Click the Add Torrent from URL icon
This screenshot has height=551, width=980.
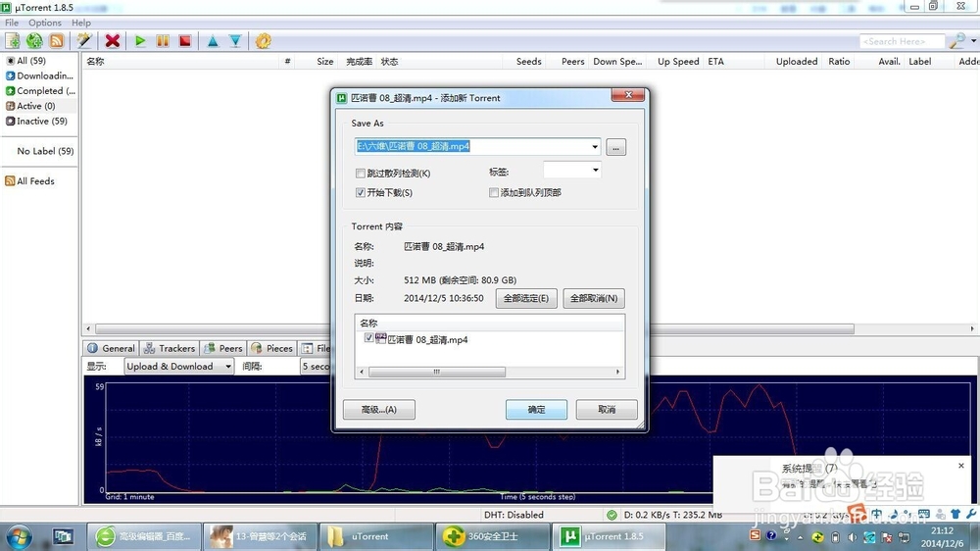(34, 41)
